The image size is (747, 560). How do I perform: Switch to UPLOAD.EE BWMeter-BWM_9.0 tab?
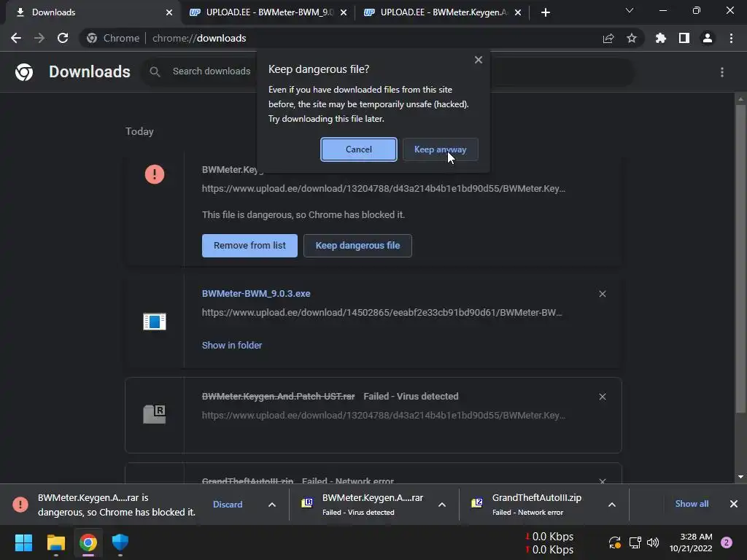click(267, 12)
